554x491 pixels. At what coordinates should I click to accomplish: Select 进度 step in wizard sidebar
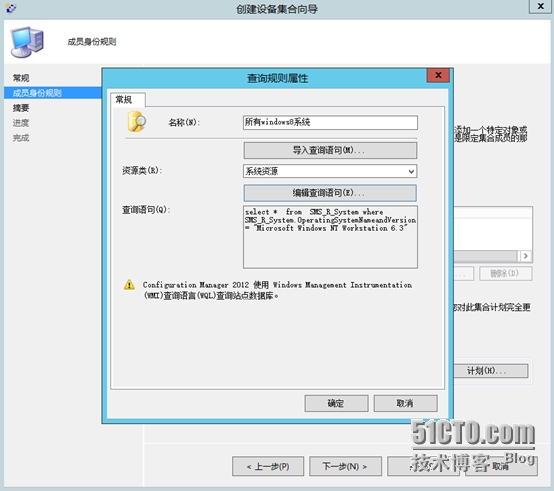pos(21,123)
